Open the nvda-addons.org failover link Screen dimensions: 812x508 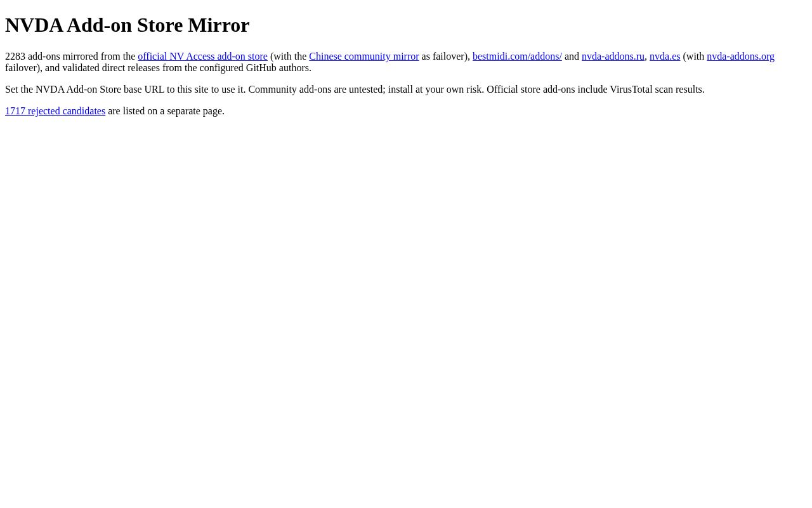click(740, 57)
